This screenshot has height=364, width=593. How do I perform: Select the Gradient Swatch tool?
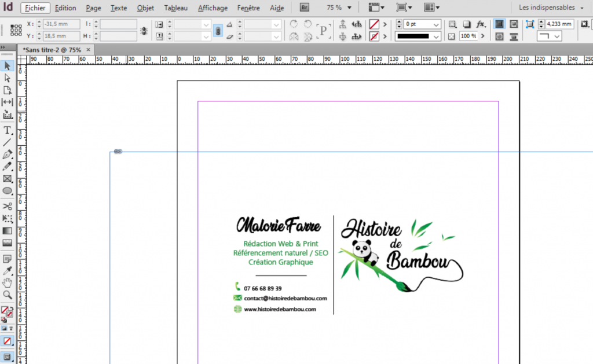point(7,230)
